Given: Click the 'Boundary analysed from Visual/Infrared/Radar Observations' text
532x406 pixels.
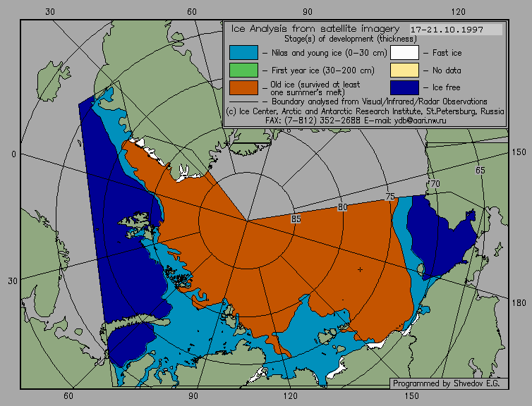Looking at the screenshot, I should pyautogui.click(x=380, y=101).
